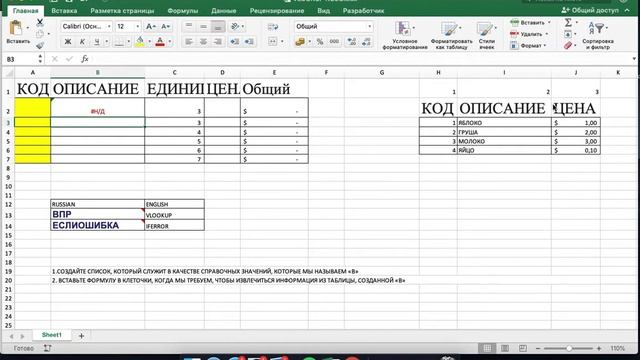Open the Рецензирование tab
This screenshot has height=360, width=640.
[277, 11]
